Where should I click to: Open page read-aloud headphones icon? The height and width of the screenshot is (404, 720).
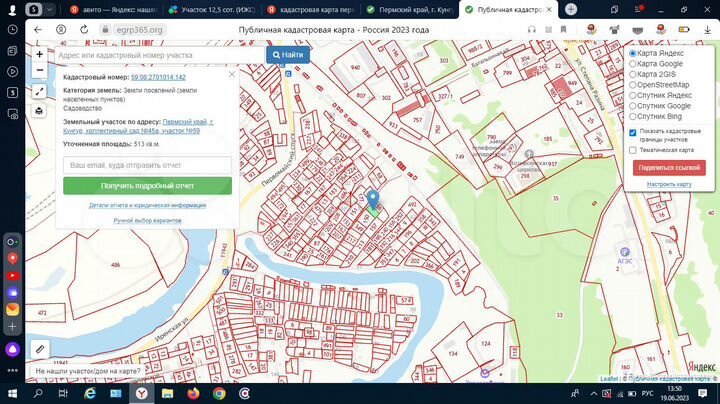click(532, 30)
